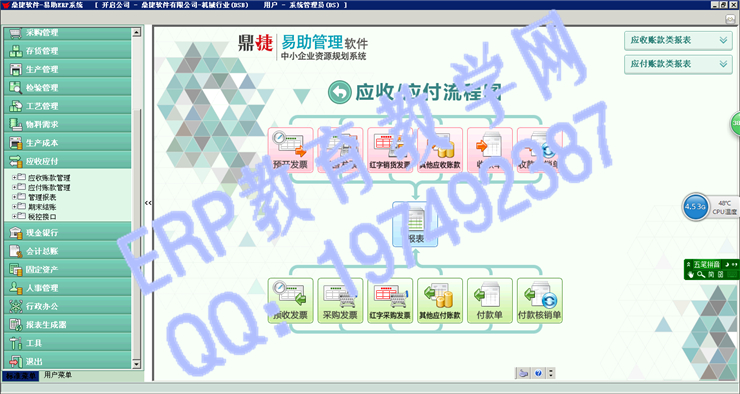Open the 付款核销单 icon
Viewport: 740px width, 394px height.
[540, 301]
